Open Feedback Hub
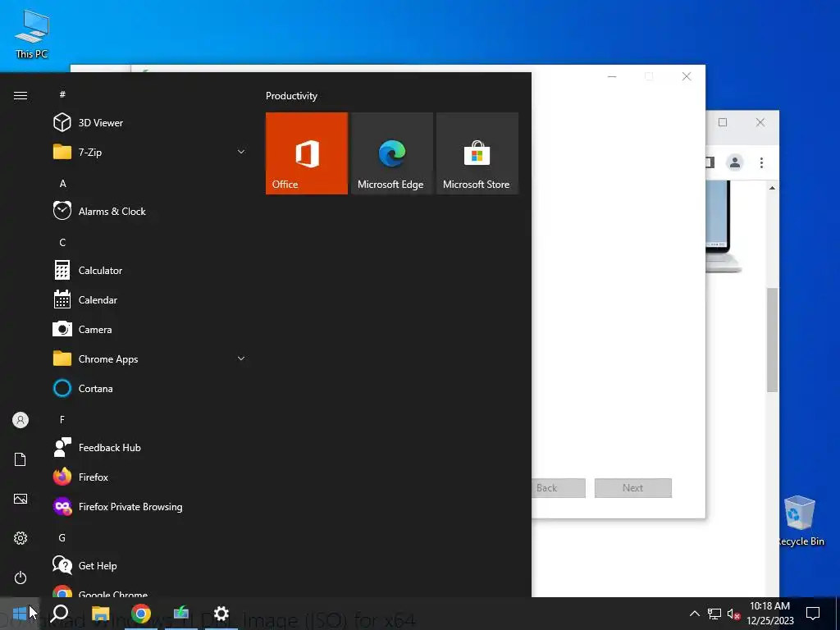The image size is (840, 630). 150,448
